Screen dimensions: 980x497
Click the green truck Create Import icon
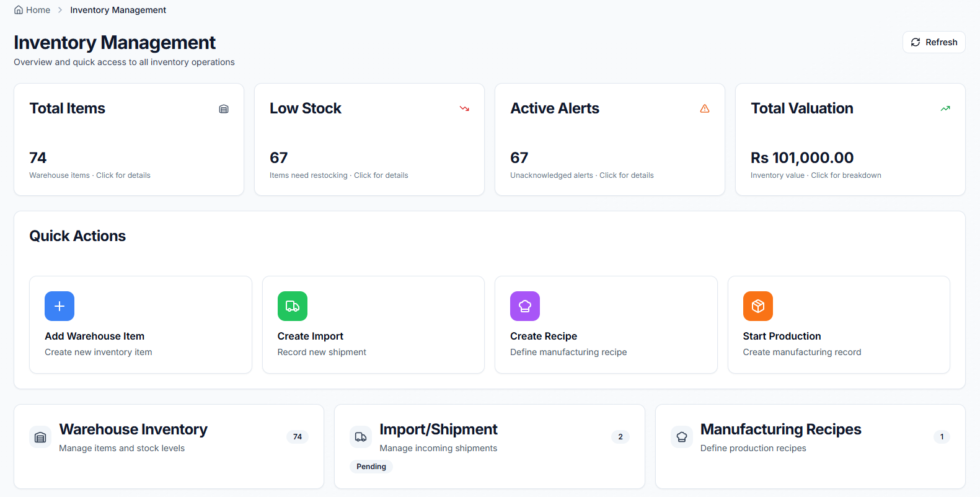click(x=293, y=306)
